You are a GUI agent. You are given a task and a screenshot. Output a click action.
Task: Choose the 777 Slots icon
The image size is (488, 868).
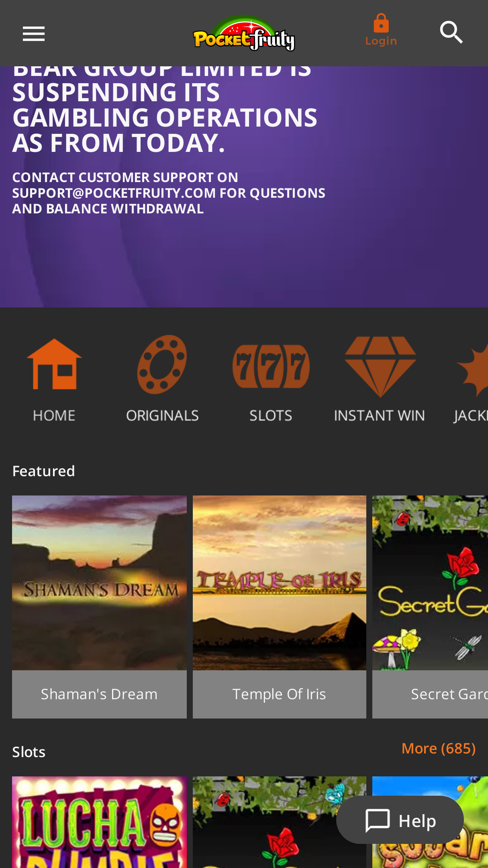271,366
